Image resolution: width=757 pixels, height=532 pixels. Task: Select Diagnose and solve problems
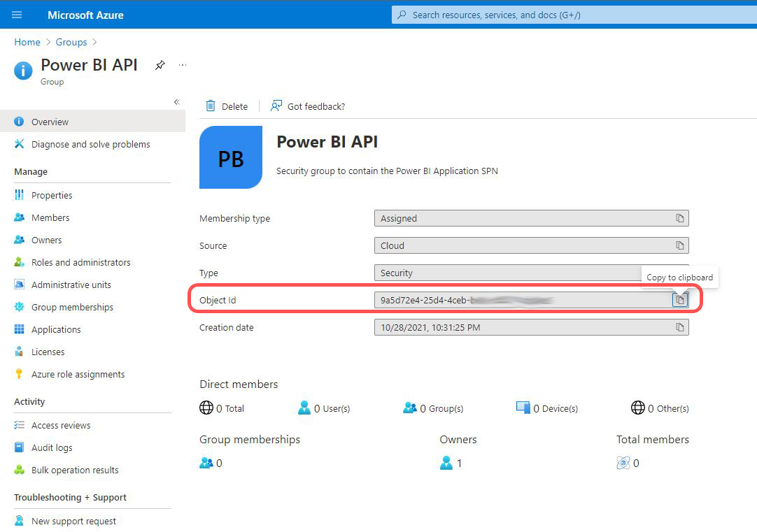point(90,144)
